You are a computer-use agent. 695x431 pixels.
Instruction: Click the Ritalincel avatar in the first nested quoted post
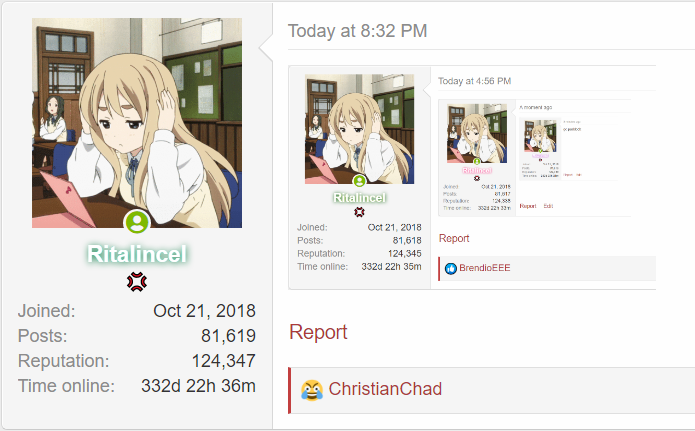click(x=359, y=129)
